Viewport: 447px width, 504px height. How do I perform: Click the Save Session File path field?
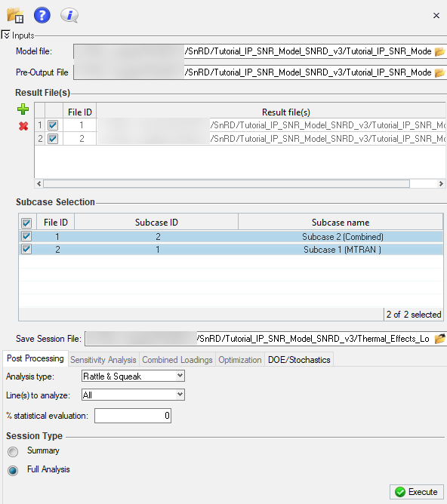coord(259,339)
